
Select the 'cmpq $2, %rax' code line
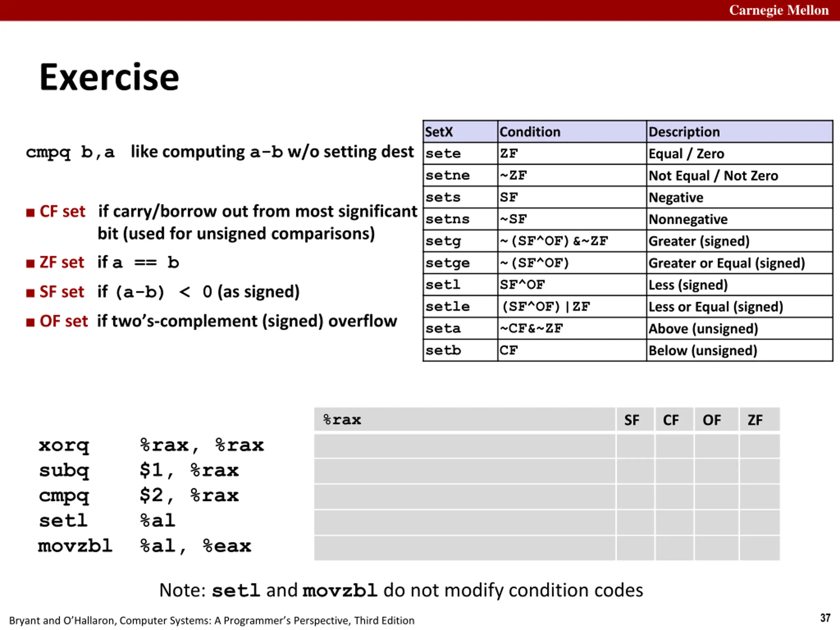click(x=138, y=496)
